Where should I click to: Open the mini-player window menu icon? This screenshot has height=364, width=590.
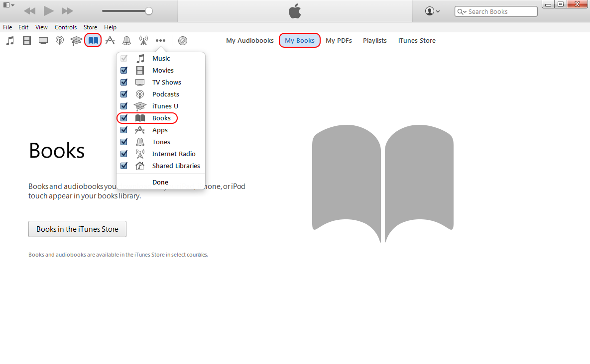point(8,5)
